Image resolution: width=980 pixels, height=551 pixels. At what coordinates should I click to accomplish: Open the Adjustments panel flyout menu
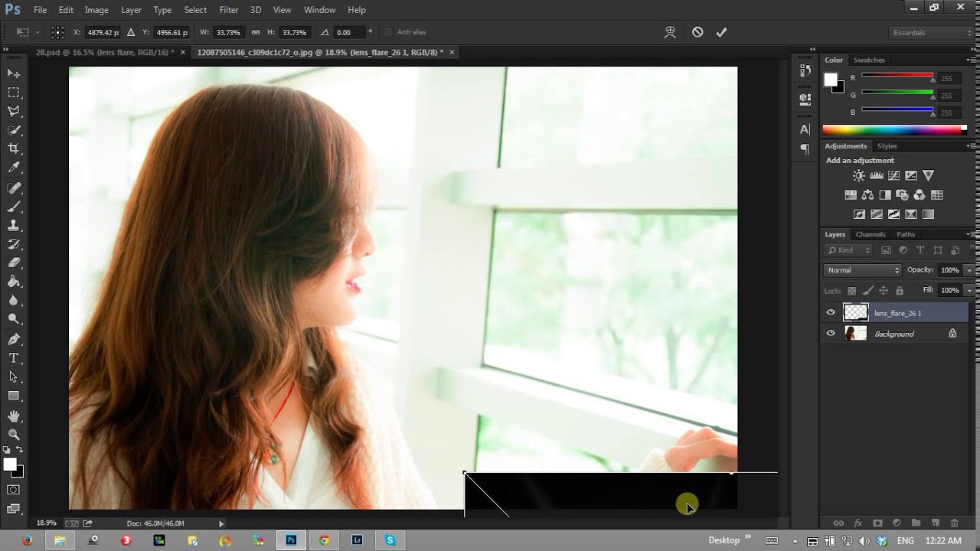(972, 146)
